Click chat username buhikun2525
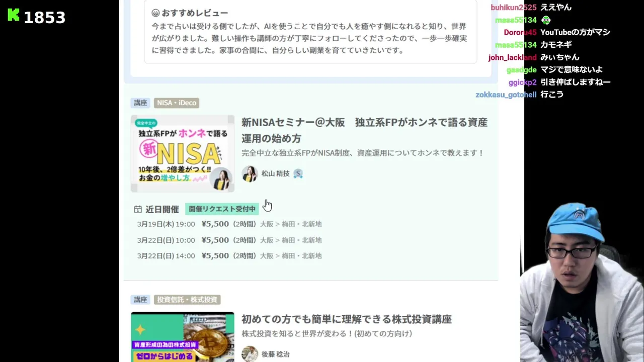 514,8
